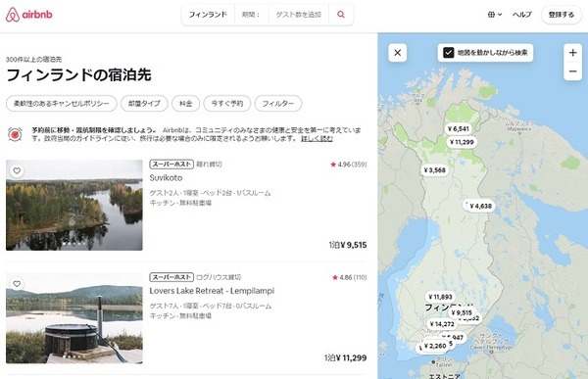Screen dimensions: 588x379
Task: Open the globe language selector
Action: pyautogui.click(x=495, y=15)
